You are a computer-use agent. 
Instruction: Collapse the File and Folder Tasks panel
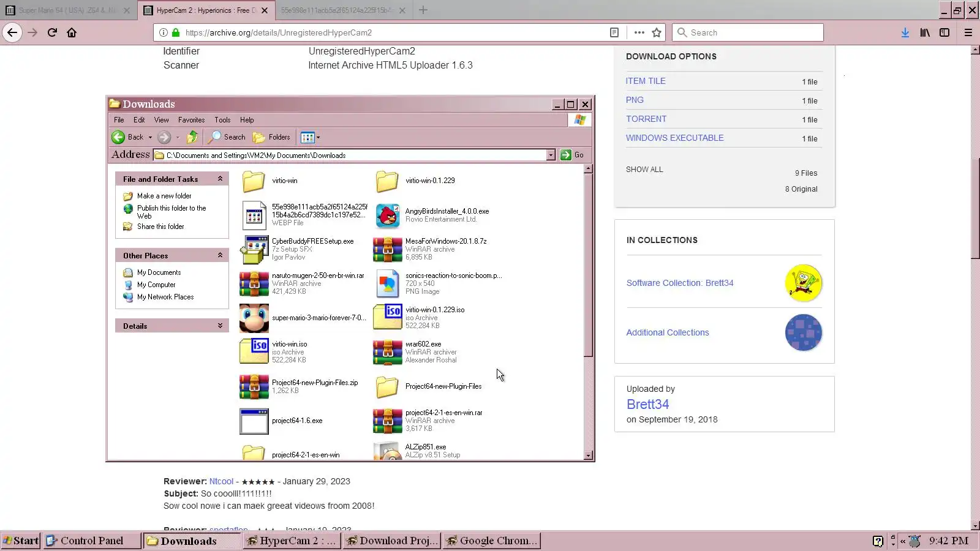point(220,179)
